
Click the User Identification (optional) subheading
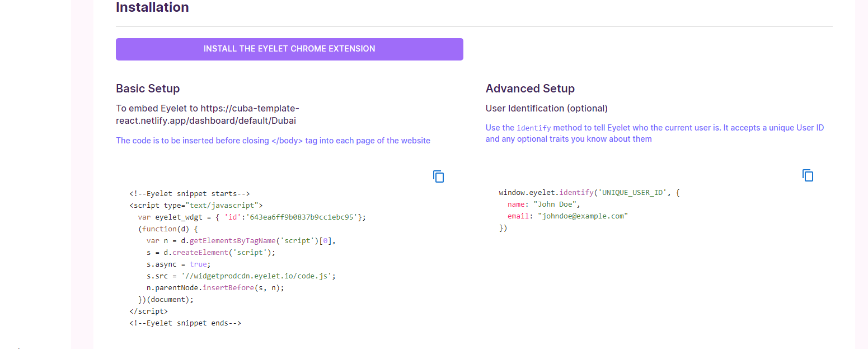click(x=546, y=108)
